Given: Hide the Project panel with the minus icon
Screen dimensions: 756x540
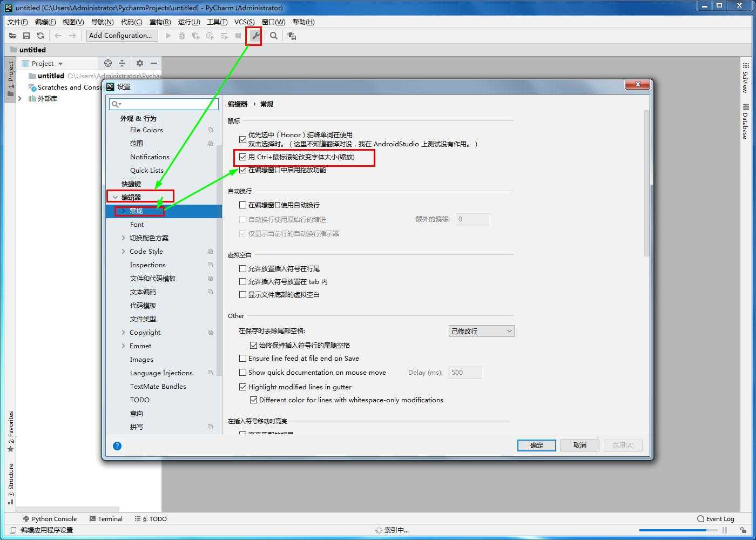Looking at the screenshot, I should coord(154,63).
